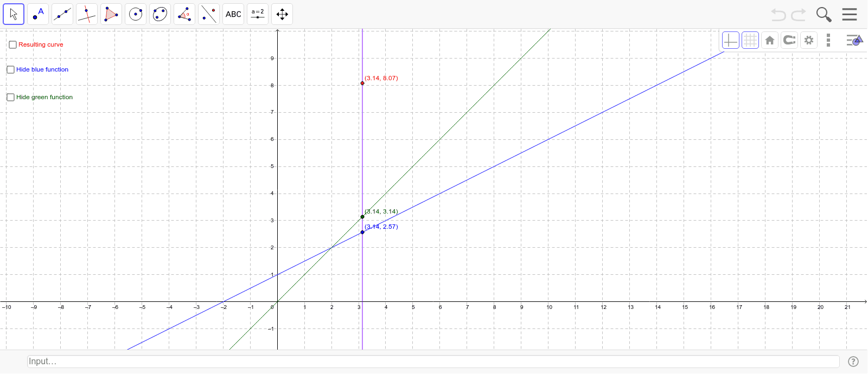
Task: Open the style bar views toggle
Action: (854, 40)
